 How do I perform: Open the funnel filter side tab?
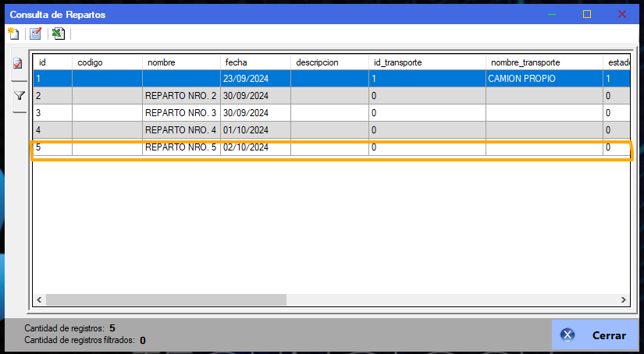(20, 95)
